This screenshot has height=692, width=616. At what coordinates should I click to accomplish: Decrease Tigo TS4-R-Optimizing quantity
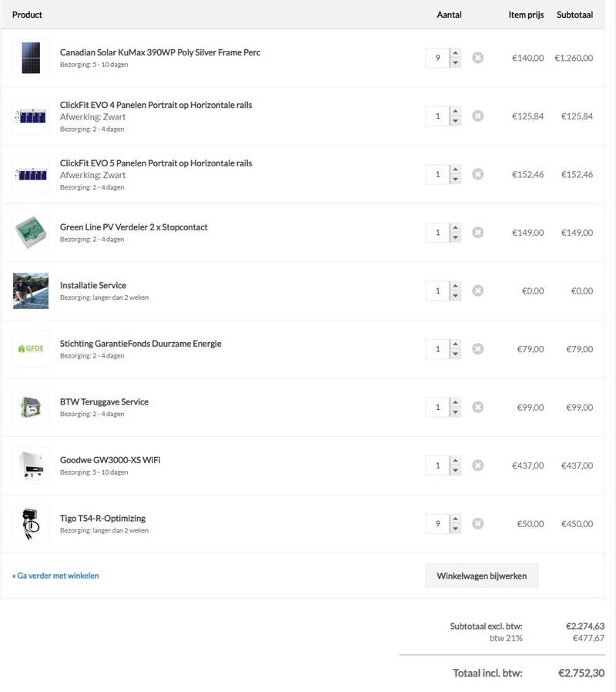455,529
